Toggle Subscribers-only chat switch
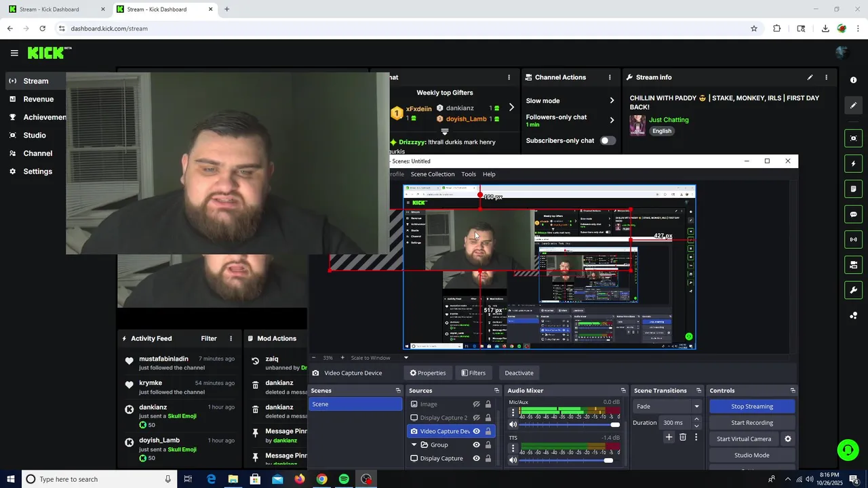Viewport: 868px width, 488px height. 608,140
